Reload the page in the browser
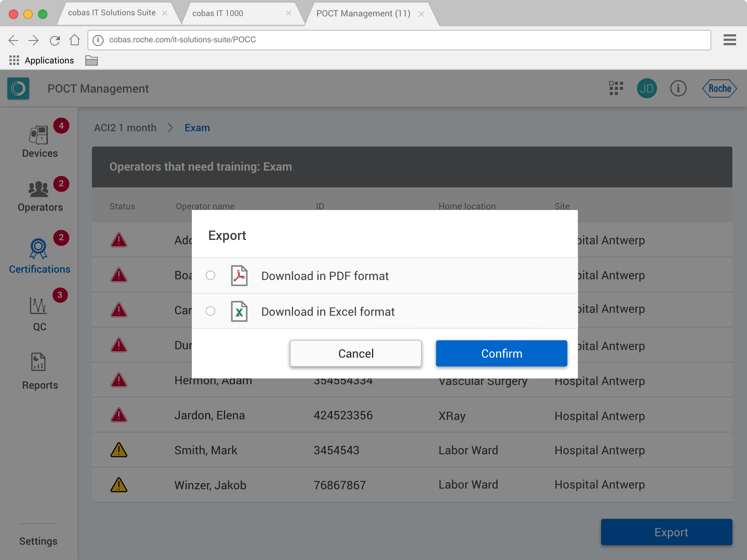747x560 pixels. click(55, 40)
